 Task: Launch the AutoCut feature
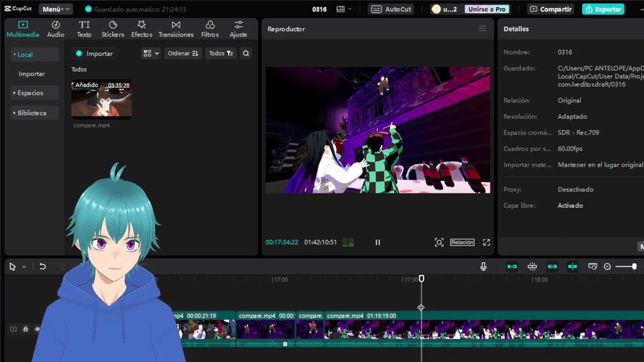pyautogui.click(x=392, y=9)
